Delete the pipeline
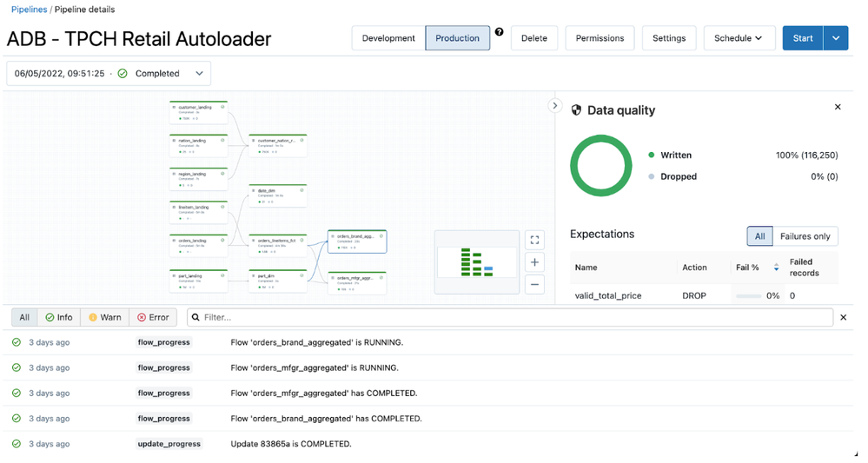 pos(534,38)
